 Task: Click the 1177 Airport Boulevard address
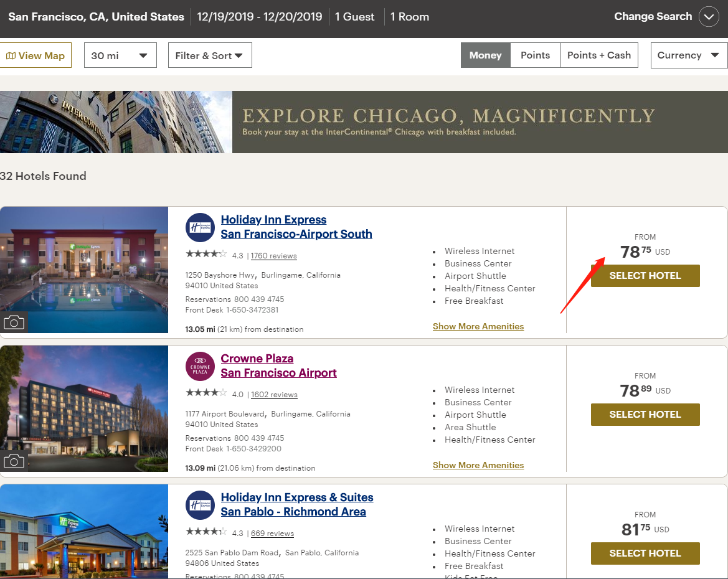point(268,419)
